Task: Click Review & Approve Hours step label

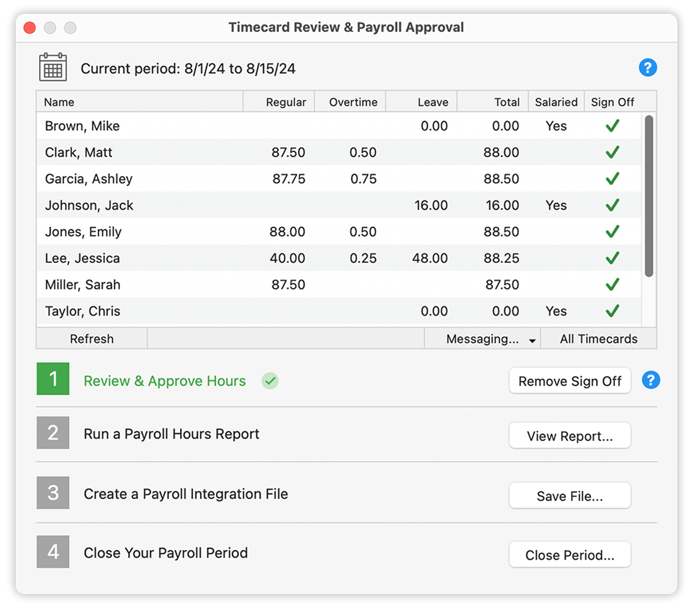Action: (x=165, y=381)
